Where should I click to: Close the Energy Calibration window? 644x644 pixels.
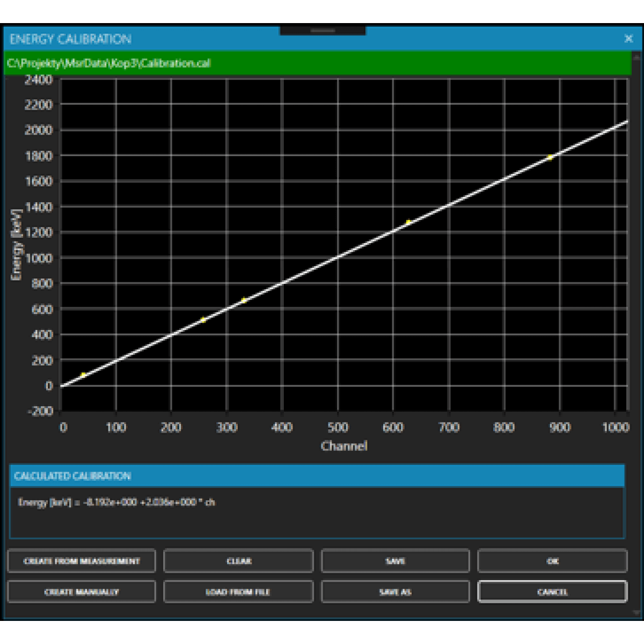(628, 39)
